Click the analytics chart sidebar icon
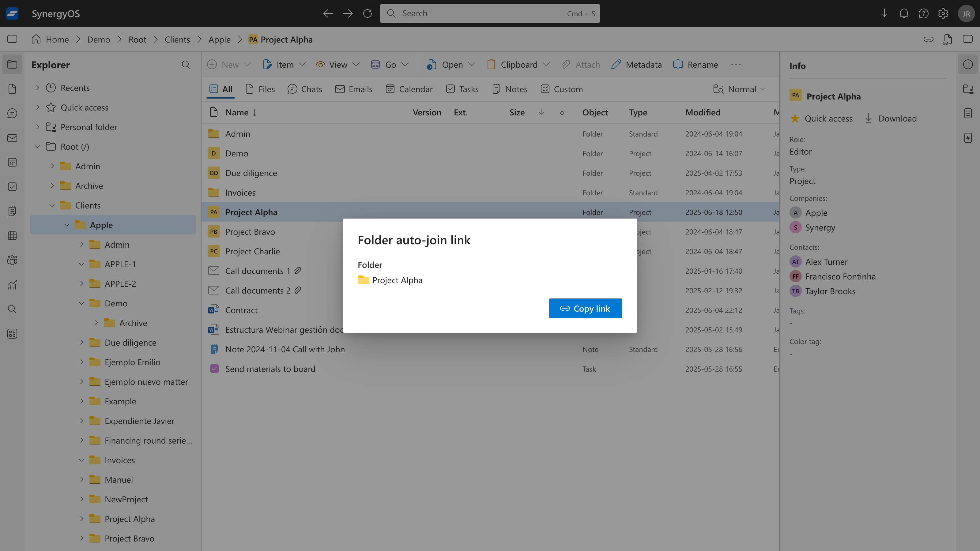This screenshot has width=980, height=551. pos(12,285)
